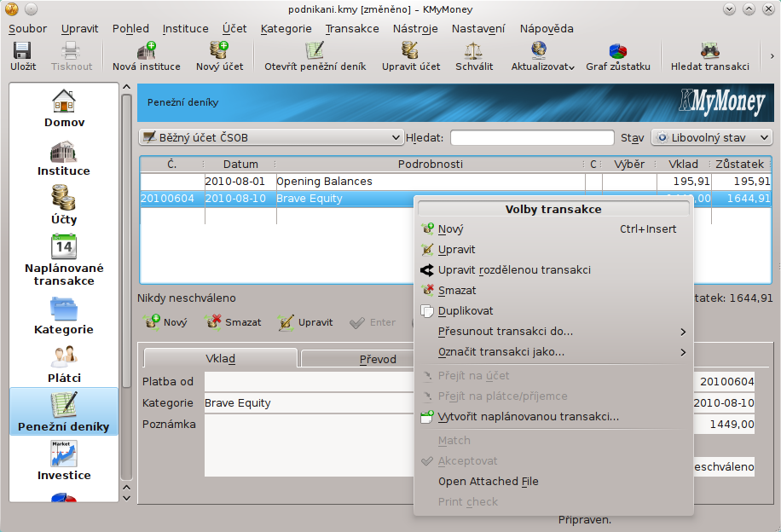Open the Upravit menu in the menu bar
Viewport: 781px width, 532px height.
(79, 29)
